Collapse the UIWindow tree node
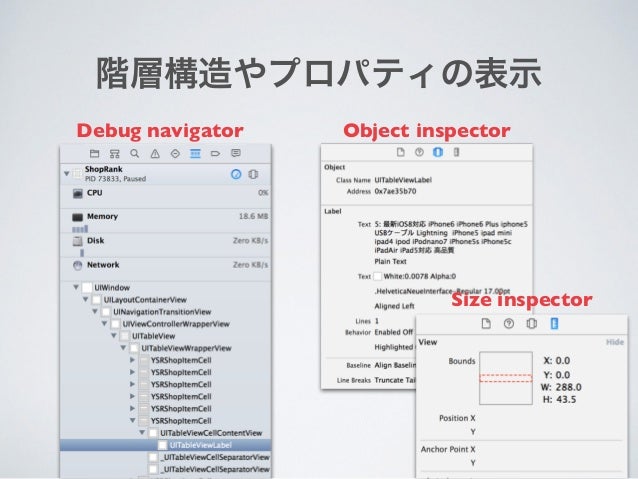Image resolution: width=638 pixels, height=479 pixels. [76, 287]
